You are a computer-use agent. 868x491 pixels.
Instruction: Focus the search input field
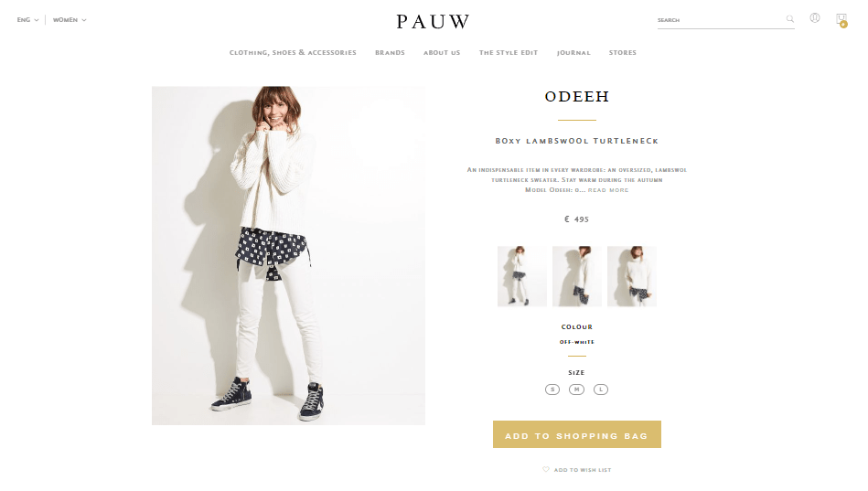pyautogui.click(x=720, y=20)
